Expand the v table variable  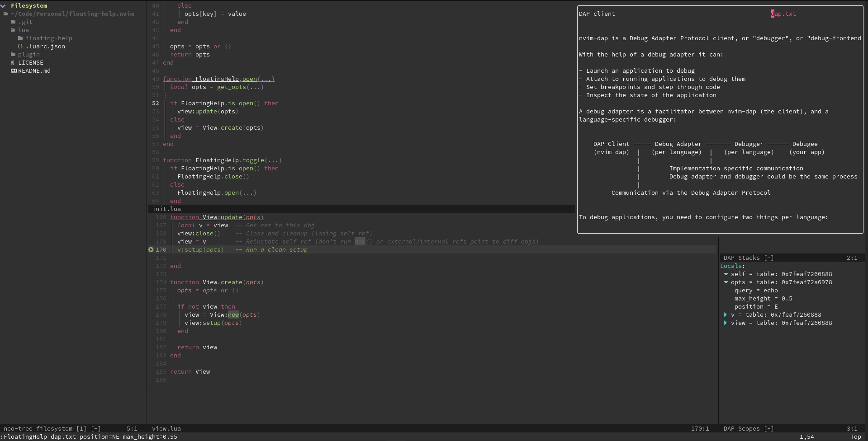(726, 314)
